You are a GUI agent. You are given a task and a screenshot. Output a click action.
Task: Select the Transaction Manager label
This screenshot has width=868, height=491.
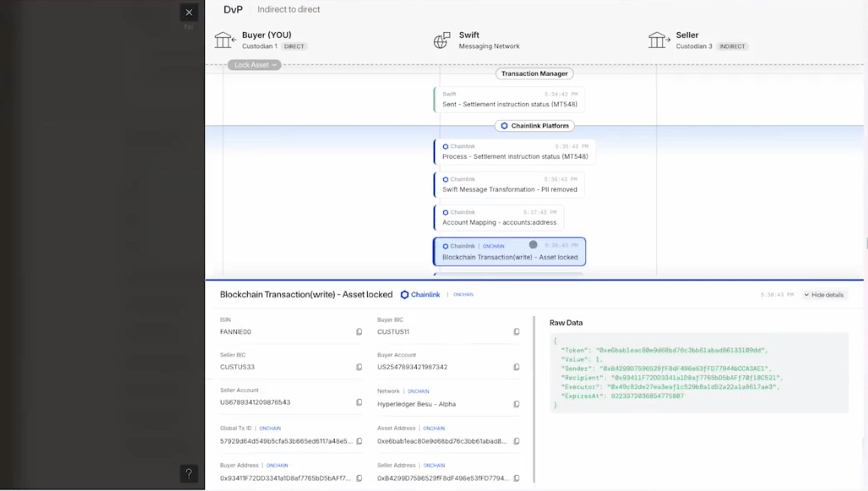[x=535, y=73]
